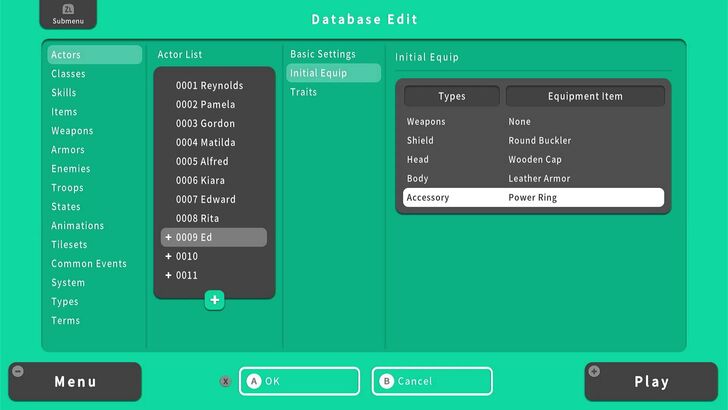Change weapon value None

pos(519,122)
